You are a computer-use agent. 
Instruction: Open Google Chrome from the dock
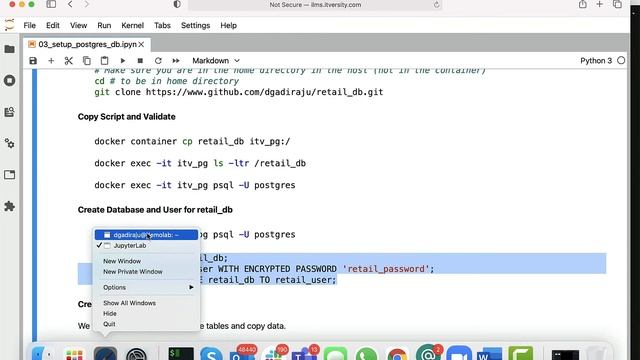397,354
